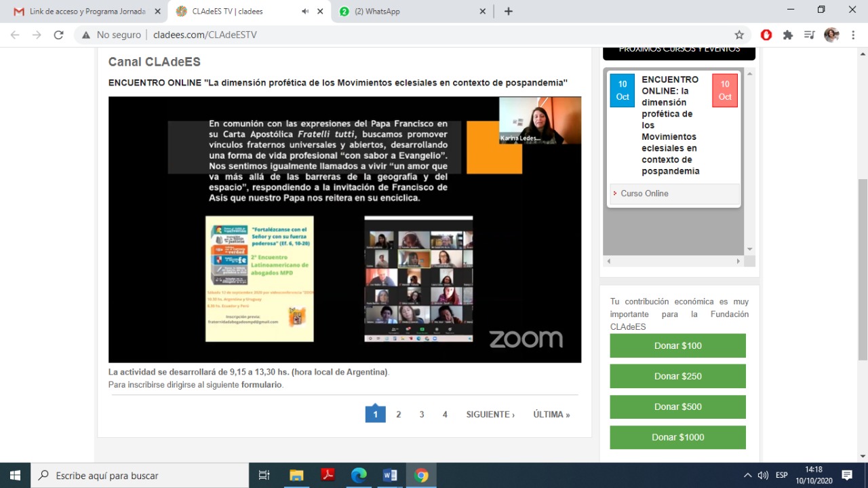Click the blue 10 Oct date badge
The height and width of the screenshot is (488, 868).
[x=623, y=90]
